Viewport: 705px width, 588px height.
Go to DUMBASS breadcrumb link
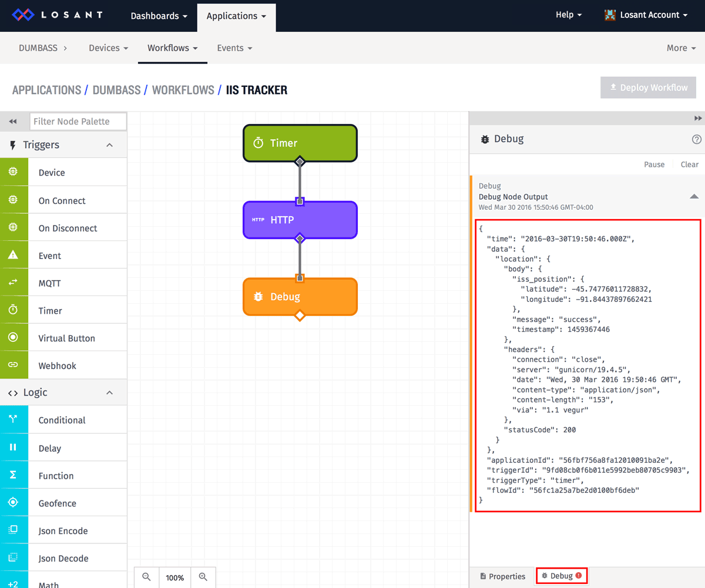(117, 90)
